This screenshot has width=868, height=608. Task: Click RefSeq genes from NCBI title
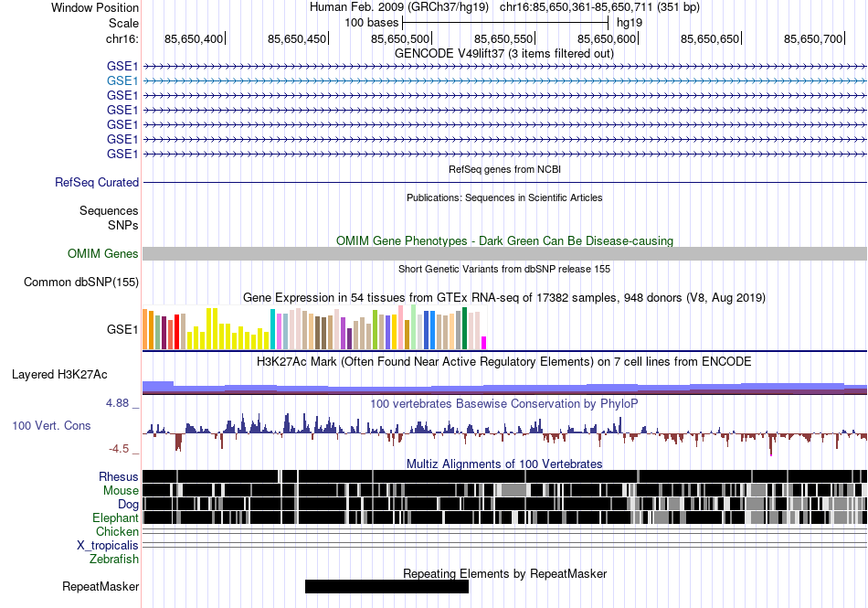tap(505, 169)
